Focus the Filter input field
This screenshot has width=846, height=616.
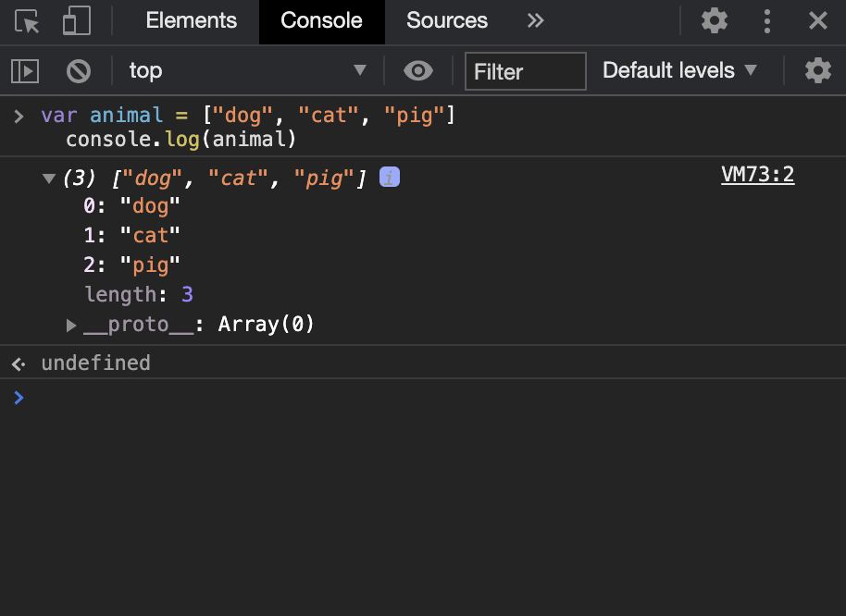coord(526,71)
